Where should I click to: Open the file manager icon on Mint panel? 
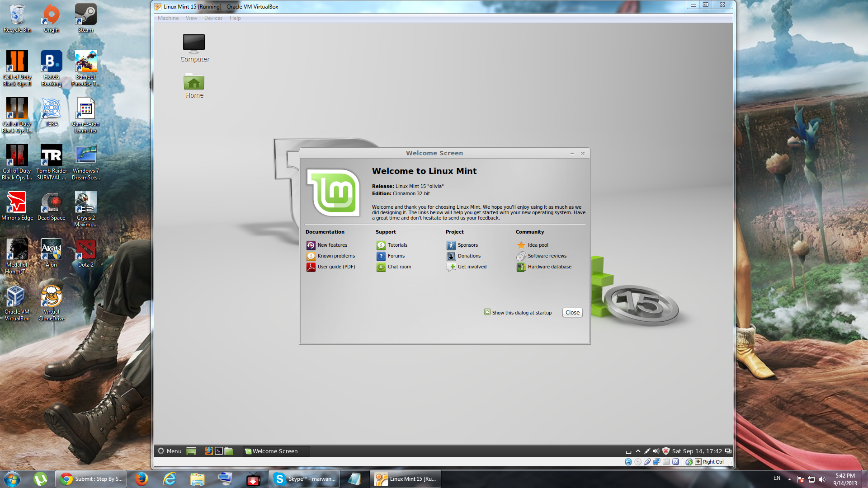pyautogui.click(x=229, y=451)
